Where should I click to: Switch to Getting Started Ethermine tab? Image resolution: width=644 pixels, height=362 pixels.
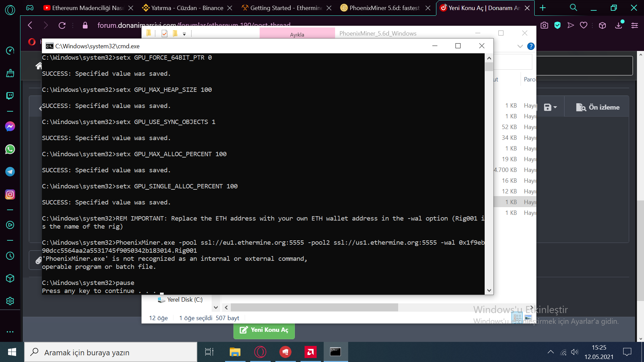pos(286,8)
